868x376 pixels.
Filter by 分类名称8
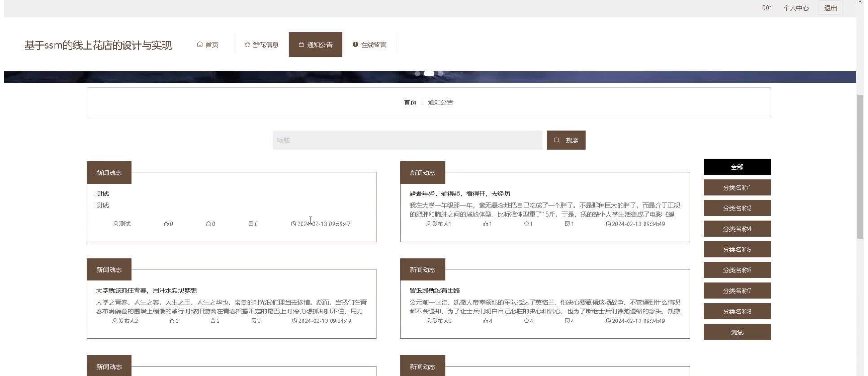tap(737, 311)
